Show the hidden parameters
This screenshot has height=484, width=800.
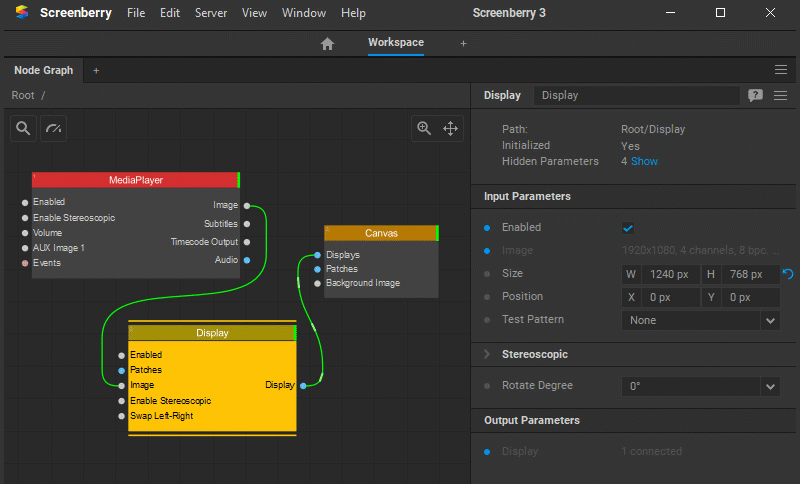[x=644, y=161]
